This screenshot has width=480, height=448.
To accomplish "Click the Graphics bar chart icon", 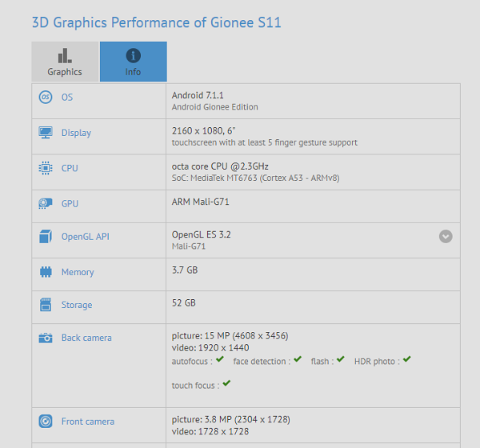I will 65,55.
